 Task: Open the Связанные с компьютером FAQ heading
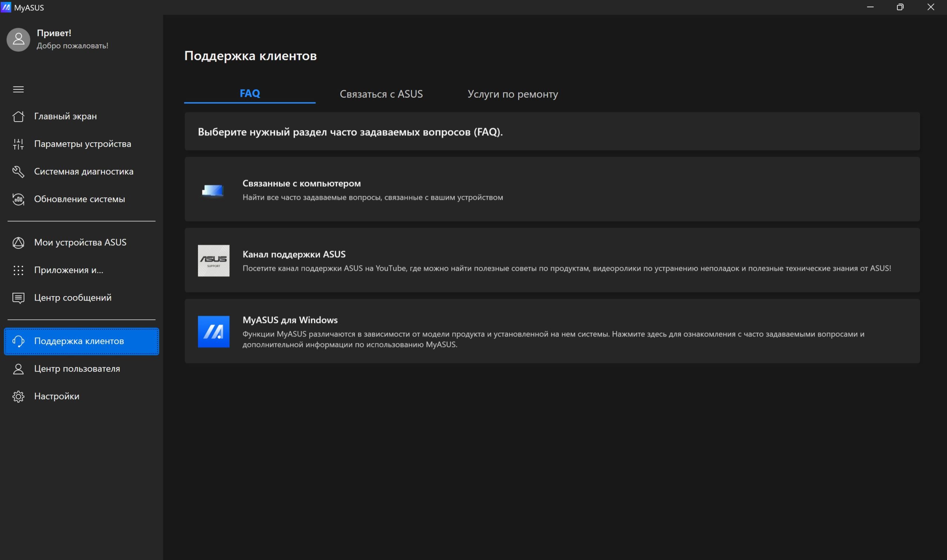(301, 183)
